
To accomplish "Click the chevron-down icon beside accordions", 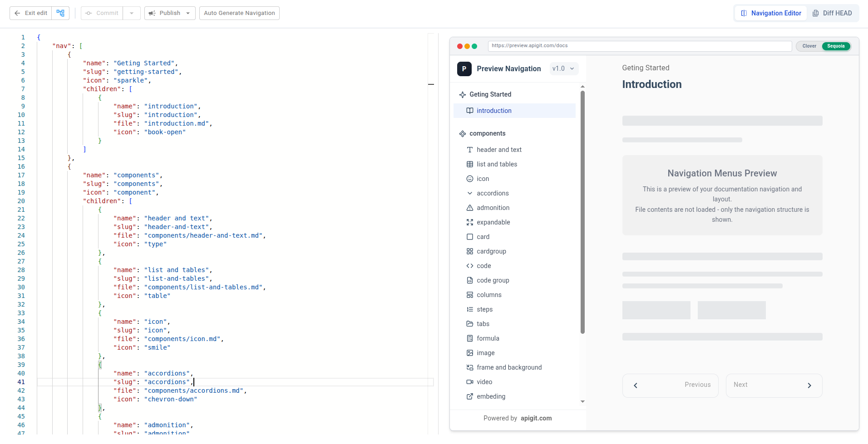I will [x=470, y=193].
